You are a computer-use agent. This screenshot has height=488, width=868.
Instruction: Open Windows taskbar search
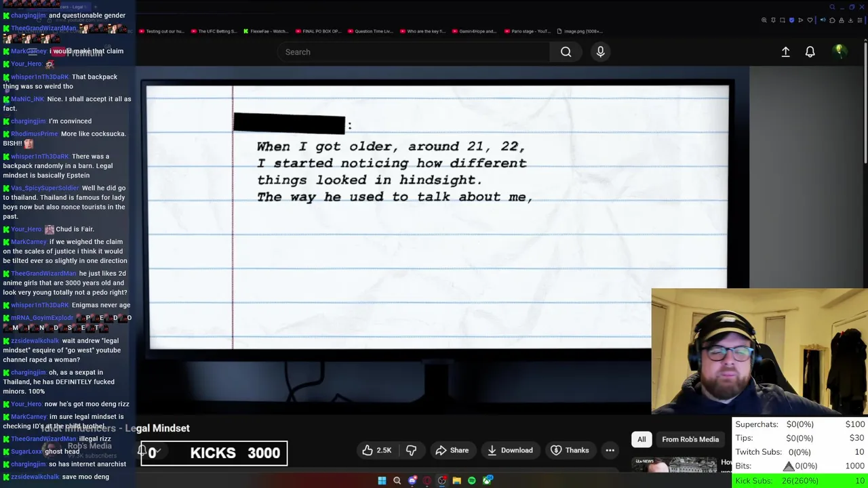(397, 481)
